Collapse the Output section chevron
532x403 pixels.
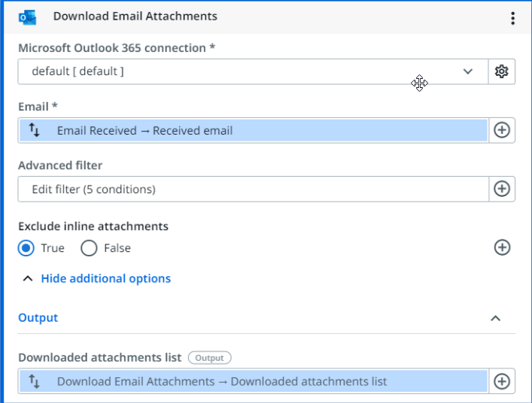tap(496, 318)
